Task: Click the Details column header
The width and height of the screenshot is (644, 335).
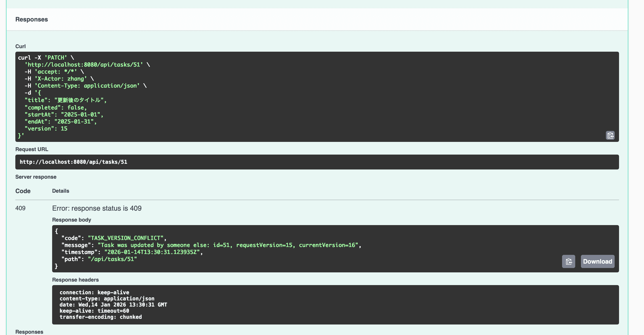Action: 60,191
